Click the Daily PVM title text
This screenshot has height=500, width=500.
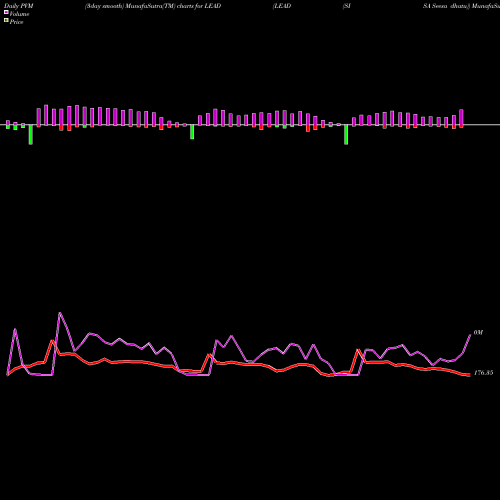click(x=19, y=6)
